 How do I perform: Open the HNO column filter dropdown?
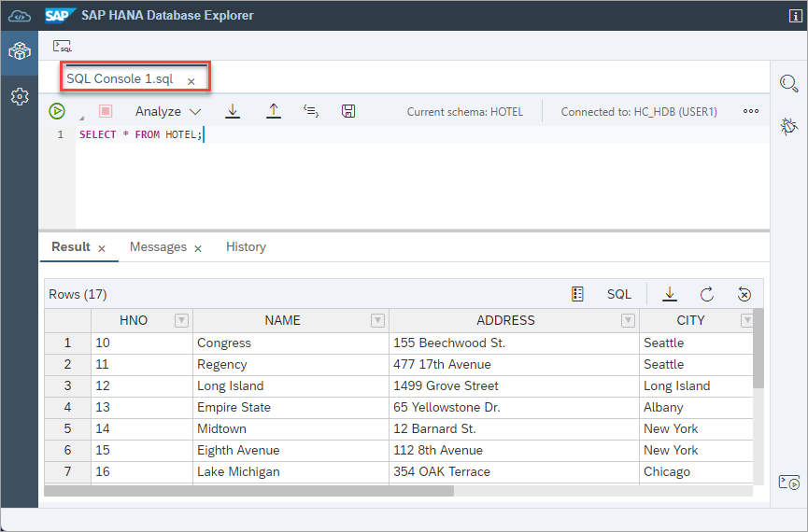(181, 320)
